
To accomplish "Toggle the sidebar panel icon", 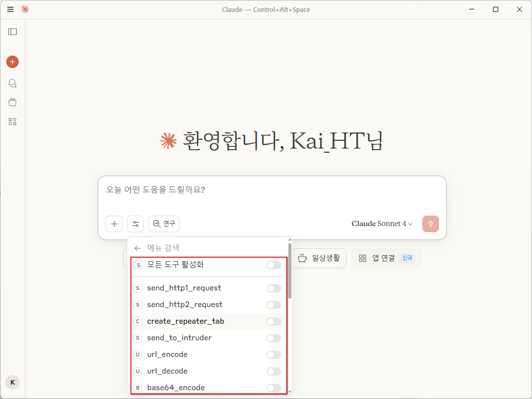I will (x=12, y=32).
